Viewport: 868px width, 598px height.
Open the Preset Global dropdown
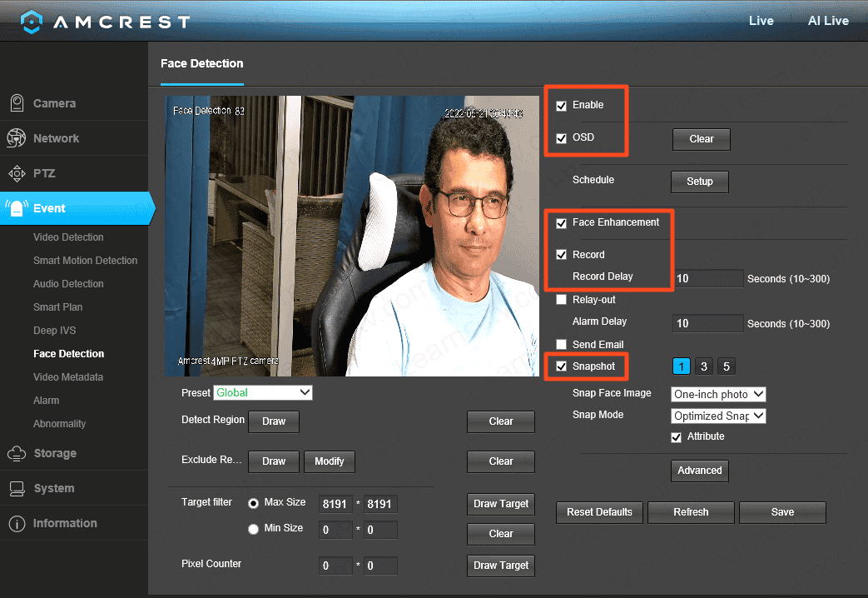[x=263, y=392]
